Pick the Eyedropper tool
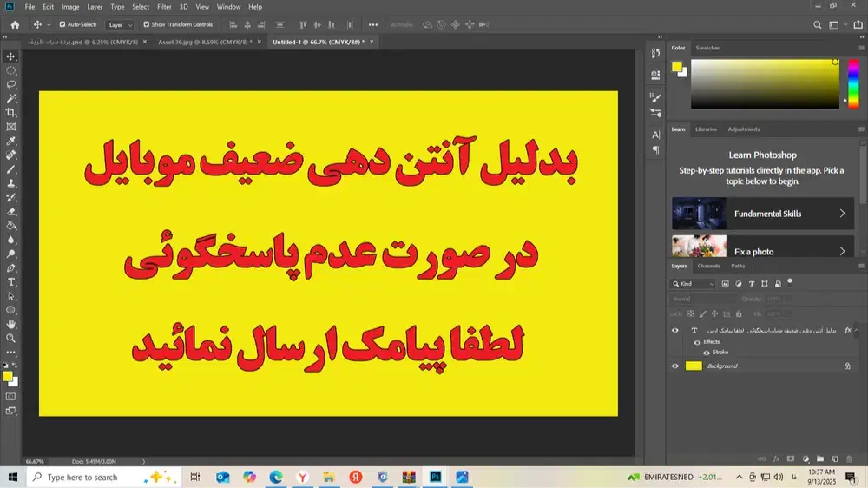This screenshot has width=868, height=488. pyautogui.click(x=10, y=141)
